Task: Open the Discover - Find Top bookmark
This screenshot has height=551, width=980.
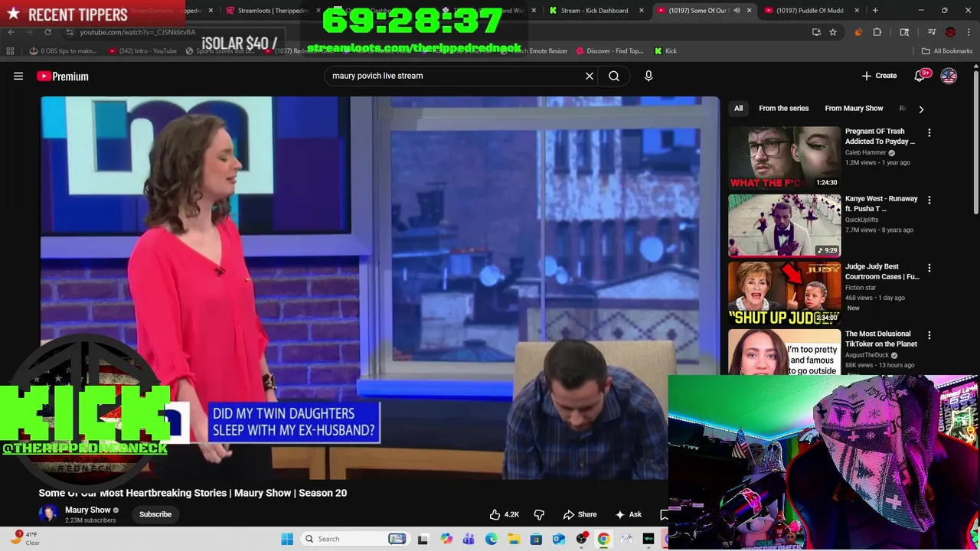Action: coord(609,51)
